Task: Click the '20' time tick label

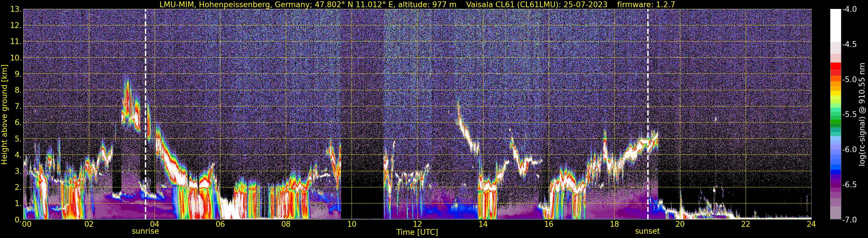Action: [680, 224]
